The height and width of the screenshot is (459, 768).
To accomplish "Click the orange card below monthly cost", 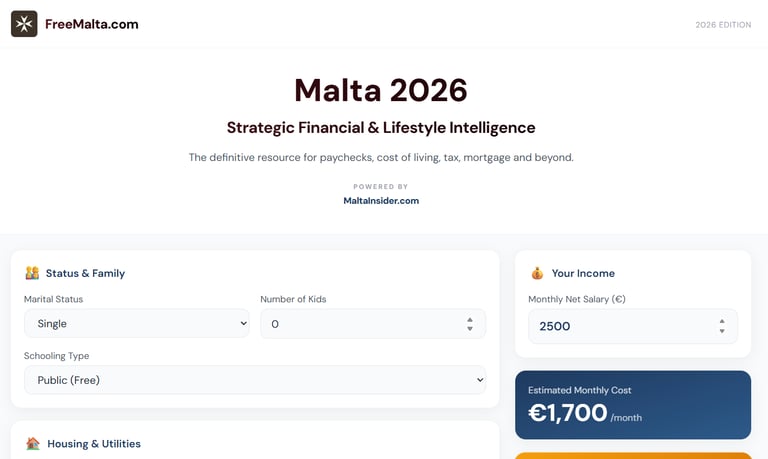I will pyautogui.click(x=632, y=455).
